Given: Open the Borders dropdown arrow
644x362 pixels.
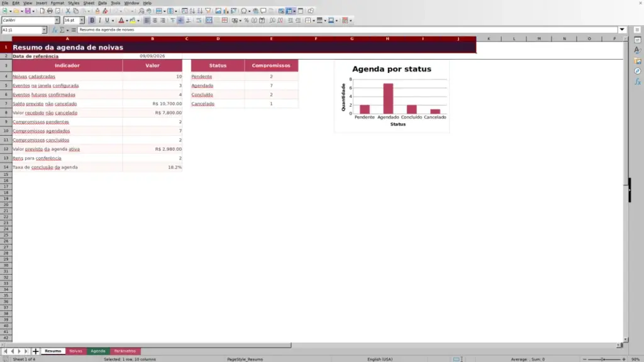Looking at the screenshot, I should click(x=313, y=21).
